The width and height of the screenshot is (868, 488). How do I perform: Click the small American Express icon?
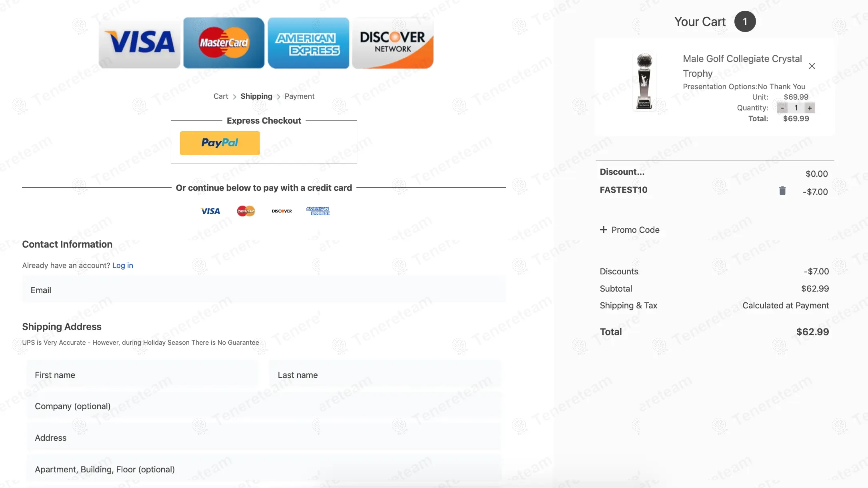[x=318, y=211]
